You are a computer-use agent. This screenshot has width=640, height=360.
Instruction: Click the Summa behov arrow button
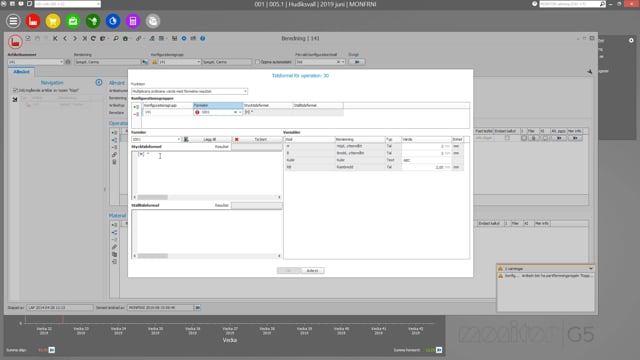(439, 350)
